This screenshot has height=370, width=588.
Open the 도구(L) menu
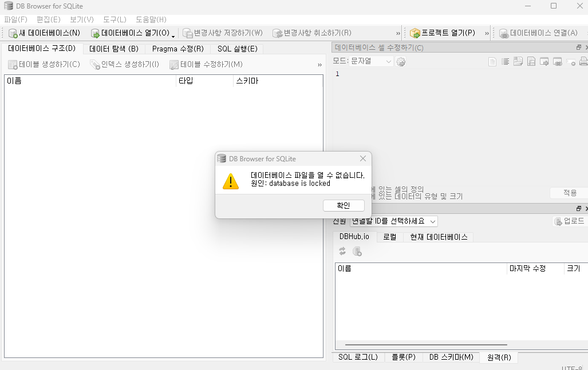point(115,19)
